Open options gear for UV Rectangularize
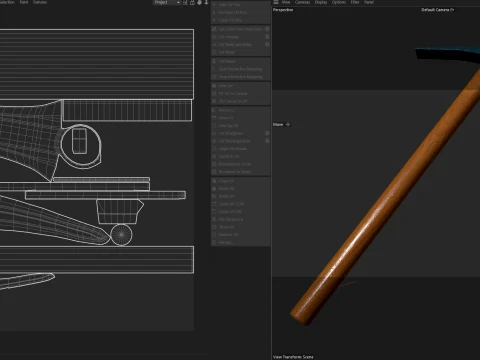The image size is (480, 360). 267,141
